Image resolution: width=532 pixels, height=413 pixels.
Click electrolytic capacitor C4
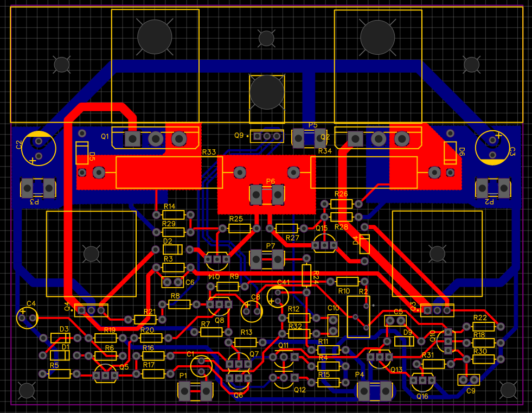click(27, 318)
